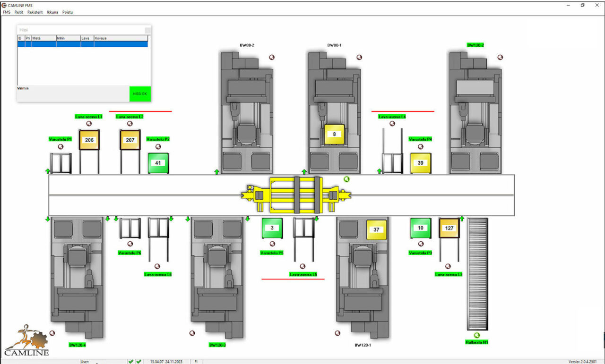The image size is (605, 364).
Task: Select pallet 8 inside machine BW80-1
Action: [335, 134]
